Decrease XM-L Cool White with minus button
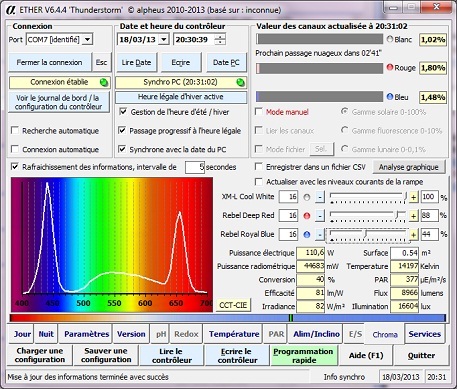Viewport: 457px width, 389px height. [319, 197]
